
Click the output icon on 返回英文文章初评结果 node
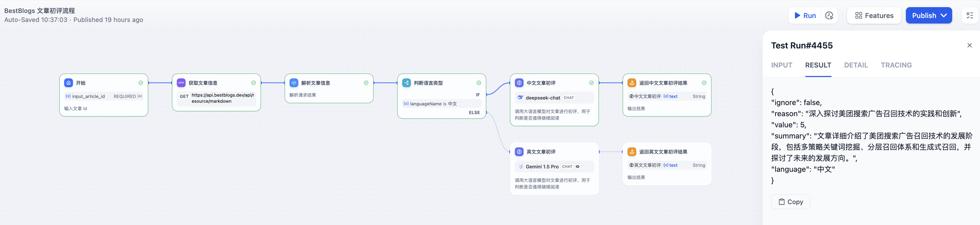(x=632, y=151)
